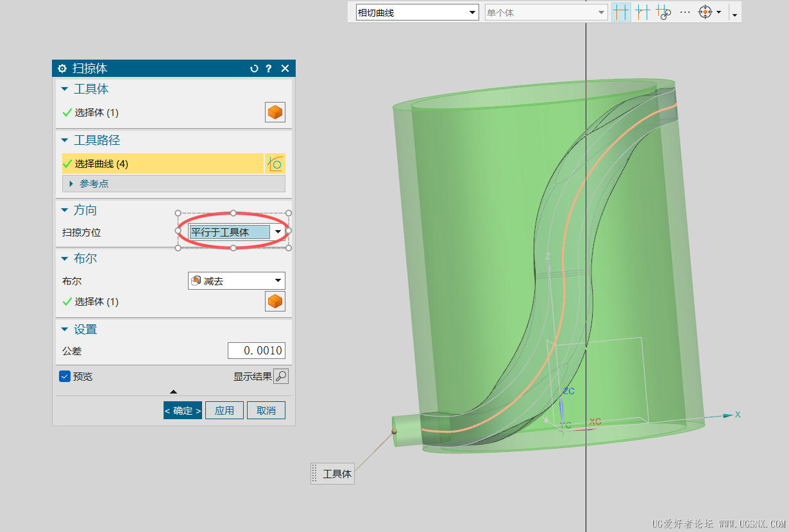Uncheck the 预览 checkbox
This screenshot has height=532, width=789.
coord(64,376)
